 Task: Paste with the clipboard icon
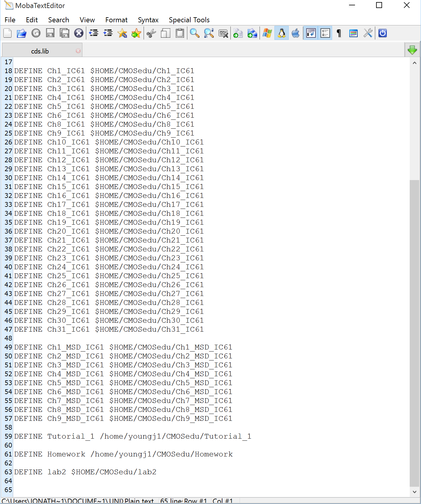tap(180, 33)
